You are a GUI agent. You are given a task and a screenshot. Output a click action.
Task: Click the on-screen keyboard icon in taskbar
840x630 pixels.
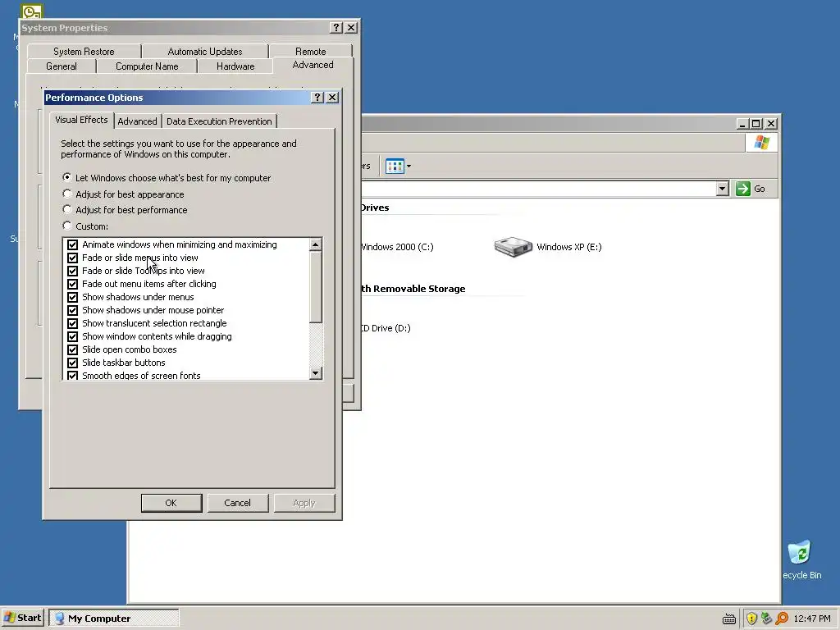728,619
